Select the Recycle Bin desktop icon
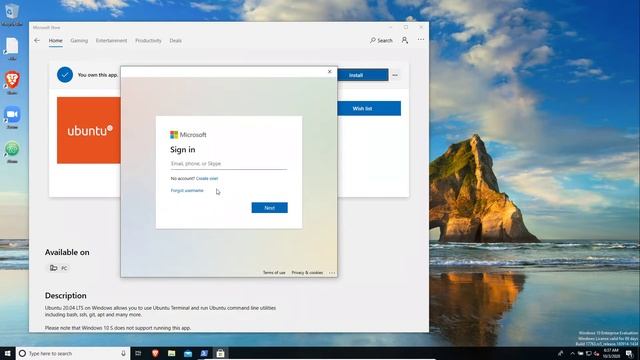The image size is (640, 360). click(x=12, y=14)
